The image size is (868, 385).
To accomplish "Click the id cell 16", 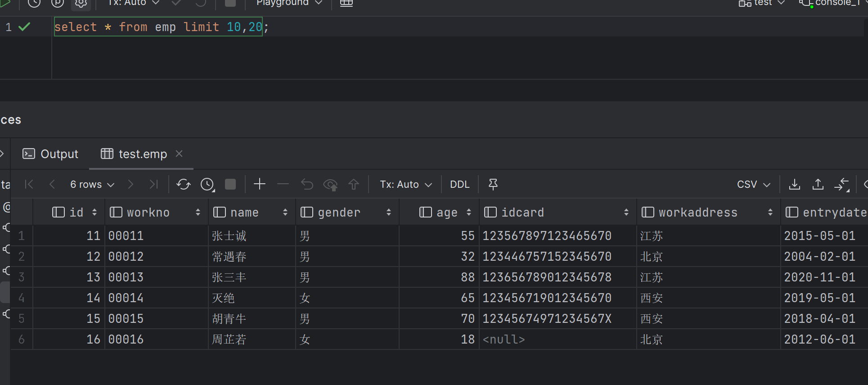I will click(x=69, y=339).
